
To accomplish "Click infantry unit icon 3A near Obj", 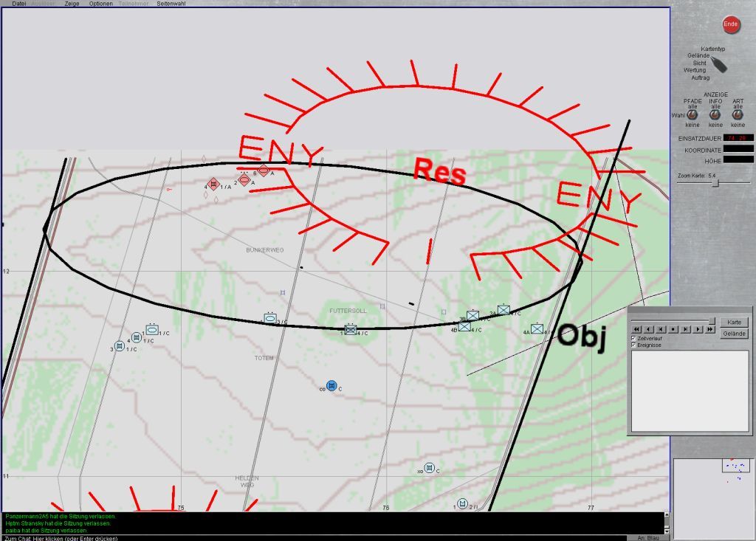I will [x=504, y=311].
